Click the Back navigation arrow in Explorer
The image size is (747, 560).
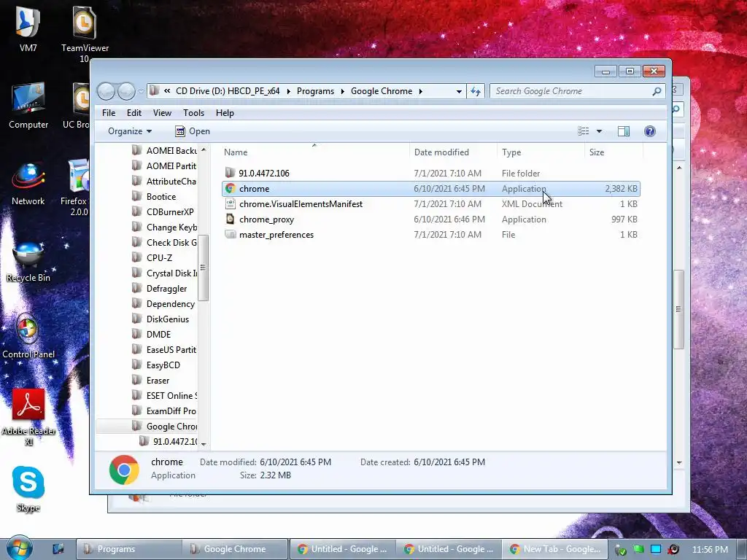pyautogui.click(x=107, y=91)
